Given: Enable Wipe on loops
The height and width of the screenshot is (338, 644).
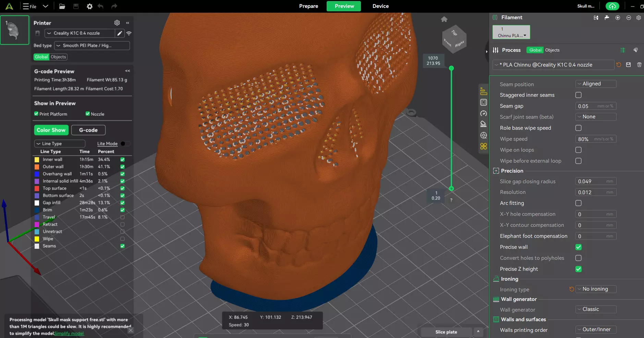Looking at the screenshot, I should click(x=579, y=150).
